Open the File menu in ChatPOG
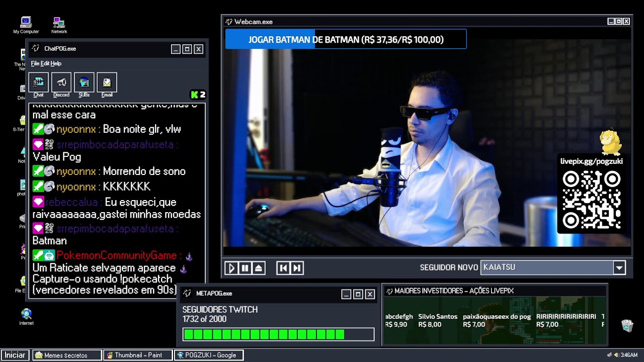This screenshot has height=362, width=644. coord(35,64)
